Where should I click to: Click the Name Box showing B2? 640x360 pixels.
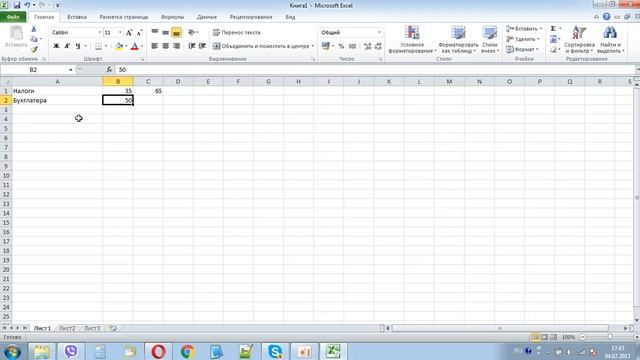[33, 70]
